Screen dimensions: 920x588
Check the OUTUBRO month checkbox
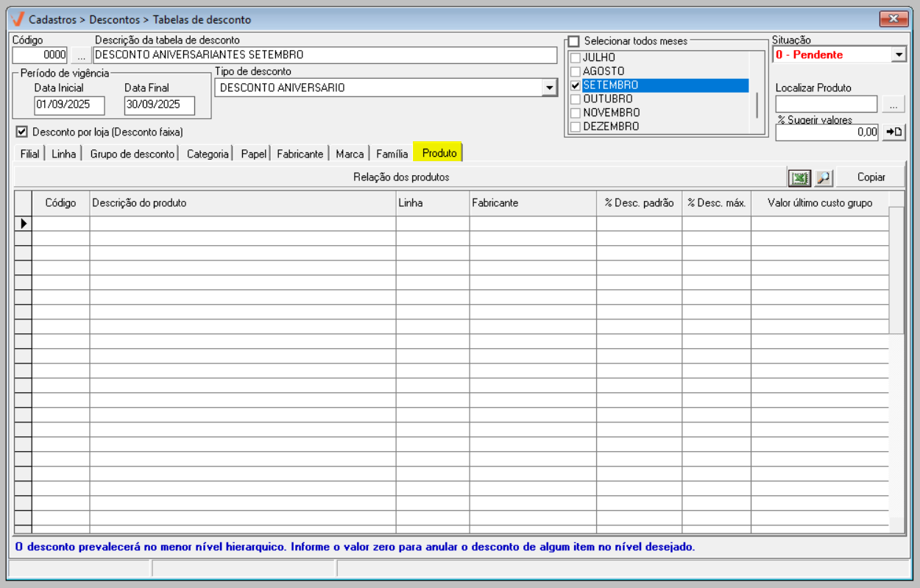coord(576,99)
